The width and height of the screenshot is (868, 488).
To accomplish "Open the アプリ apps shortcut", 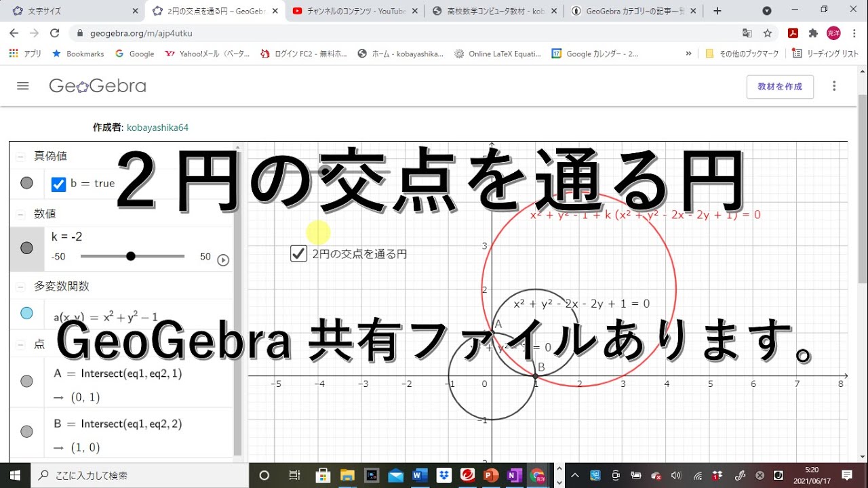I will (25, 54).
